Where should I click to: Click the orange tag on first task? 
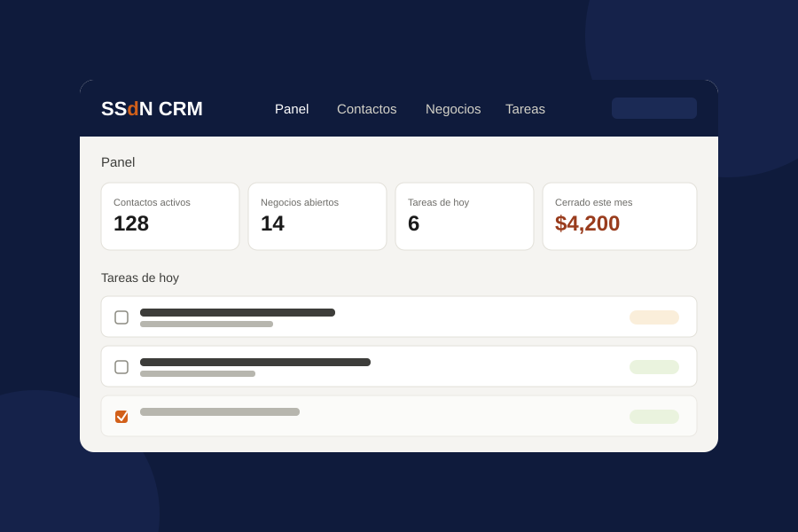654,317
